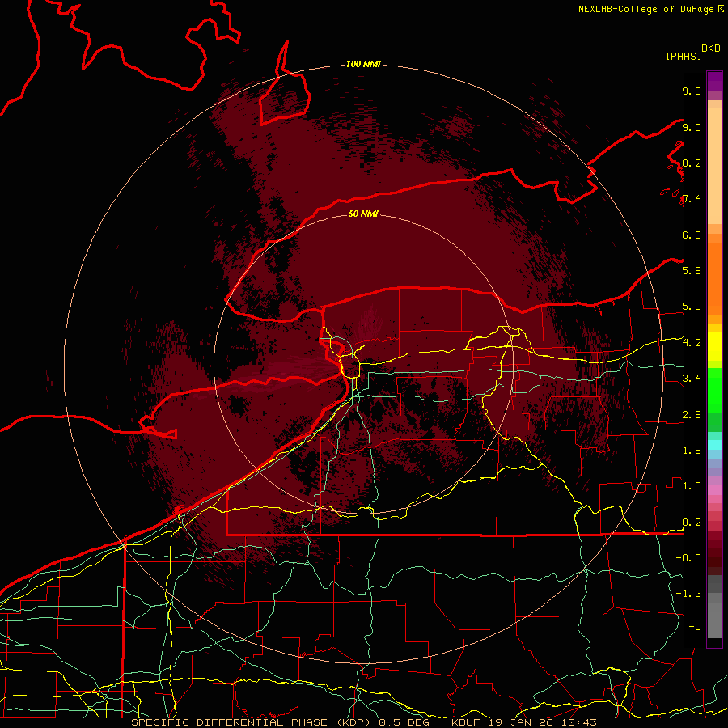Click the -1.3 legend value
This screenshot has height=728, width=728.
click(x=688, y=594)
